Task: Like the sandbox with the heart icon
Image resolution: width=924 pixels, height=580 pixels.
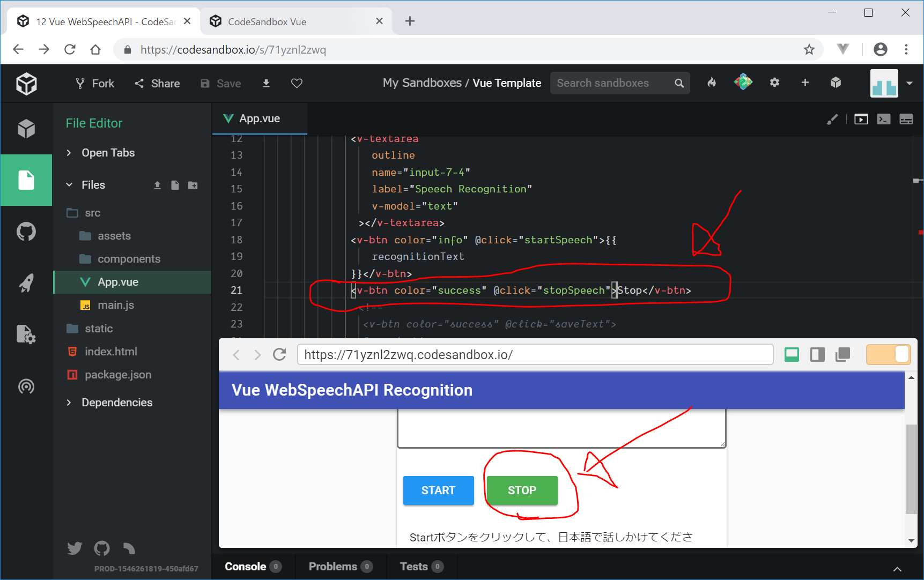Action: pyautogui.click(x=297, y=83)
